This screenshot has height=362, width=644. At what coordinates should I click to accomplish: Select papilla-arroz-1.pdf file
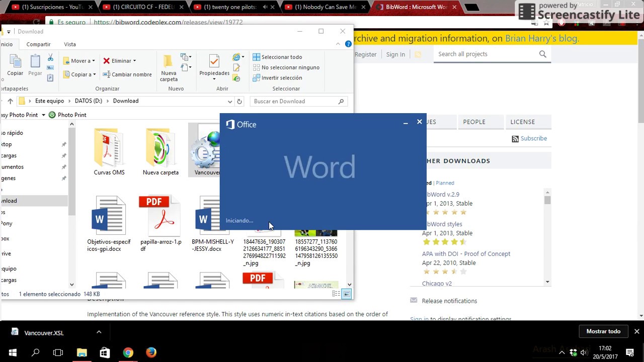pos(160,224)
